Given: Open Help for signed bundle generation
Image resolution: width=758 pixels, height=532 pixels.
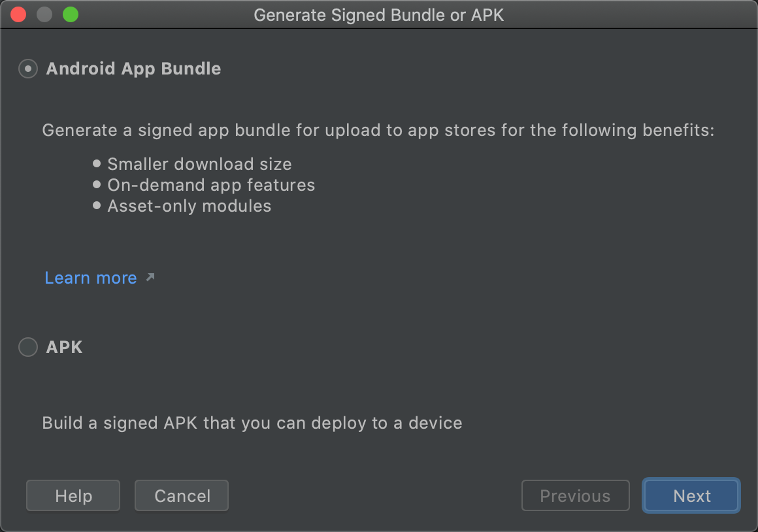Looking at the screenshot, I should point(73,495).
